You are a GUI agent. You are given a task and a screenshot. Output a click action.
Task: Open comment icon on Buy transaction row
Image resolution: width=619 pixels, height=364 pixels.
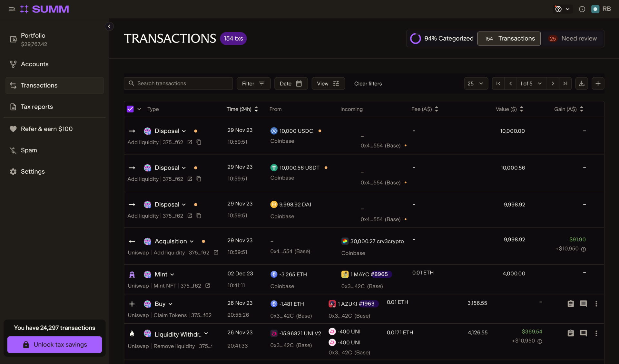(x=583, y=304)
